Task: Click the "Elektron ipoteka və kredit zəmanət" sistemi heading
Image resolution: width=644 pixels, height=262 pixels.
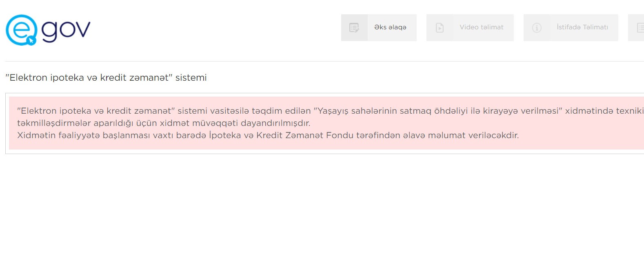Action: coord(106,77)
